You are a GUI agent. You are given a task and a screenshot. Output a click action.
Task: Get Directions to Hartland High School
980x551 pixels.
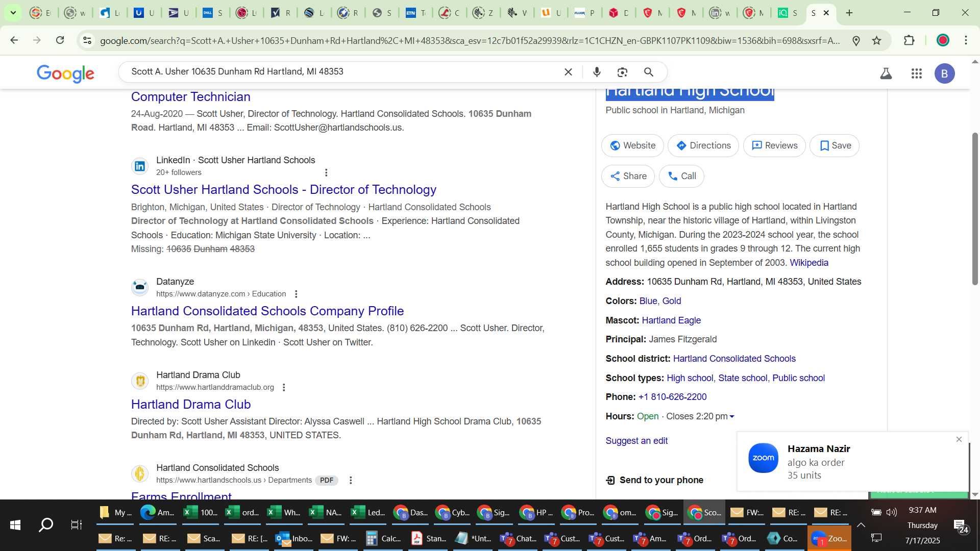pyautogui.click(x=703, y=145)
